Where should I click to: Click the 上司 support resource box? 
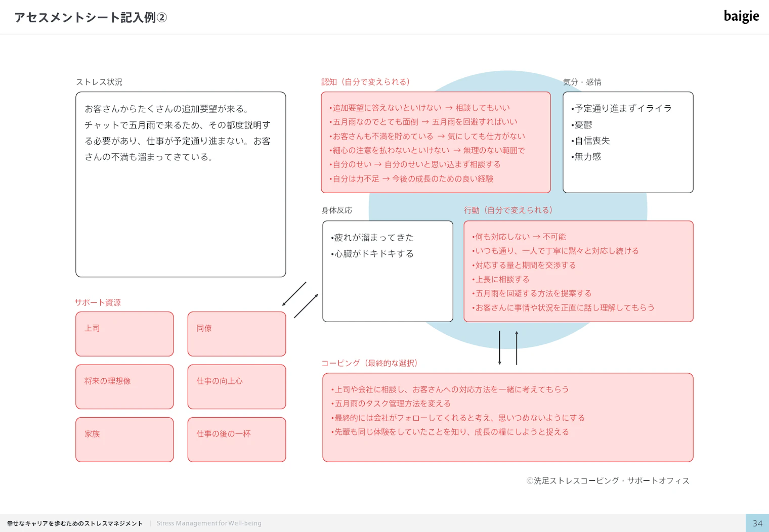click(x=124, y=334)
